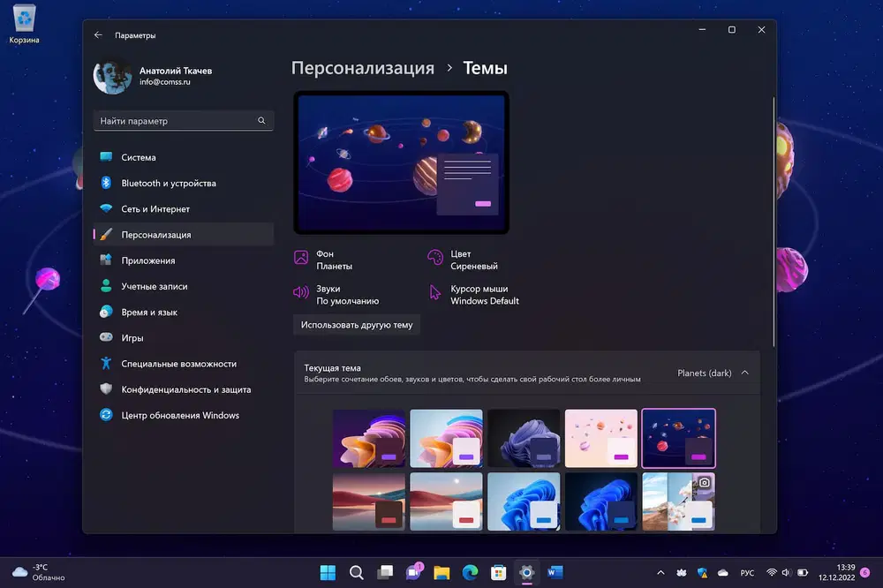883x588 pixels.
Task: Click Персонализация breadcrumb link
Action: coord(363,68)
